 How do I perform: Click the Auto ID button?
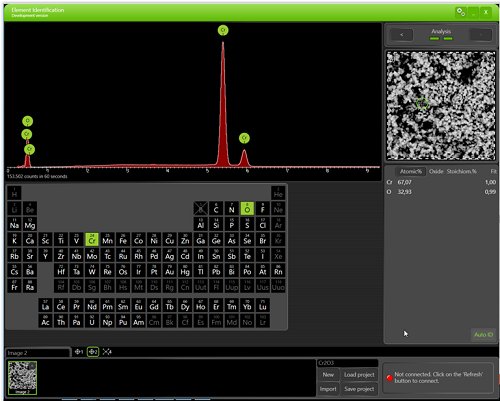click(483, 334)
